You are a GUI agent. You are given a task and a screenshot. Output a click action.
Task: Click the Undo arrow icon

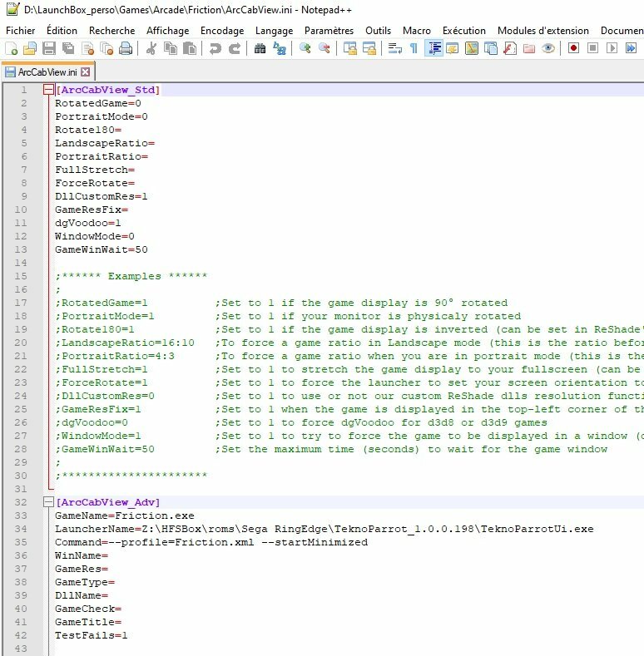215,49
